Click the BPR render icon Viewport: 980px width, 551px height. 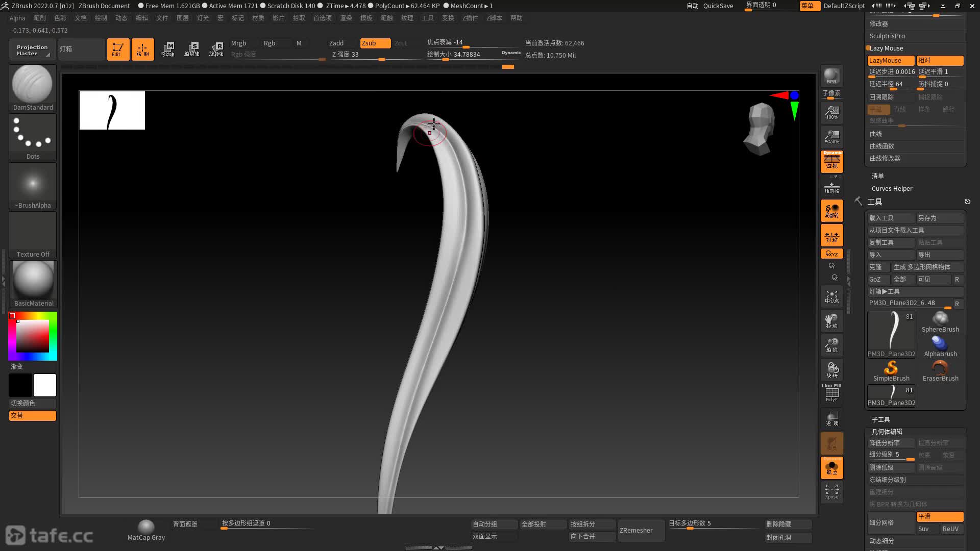pyautogui.click(x=831, y=76)
